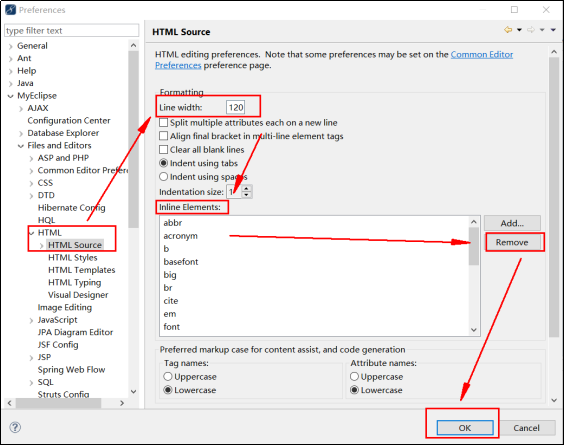This screenshot has width=565, height=446.
Task: Open the view menu triangle at top right
Action: click(553, 30)
